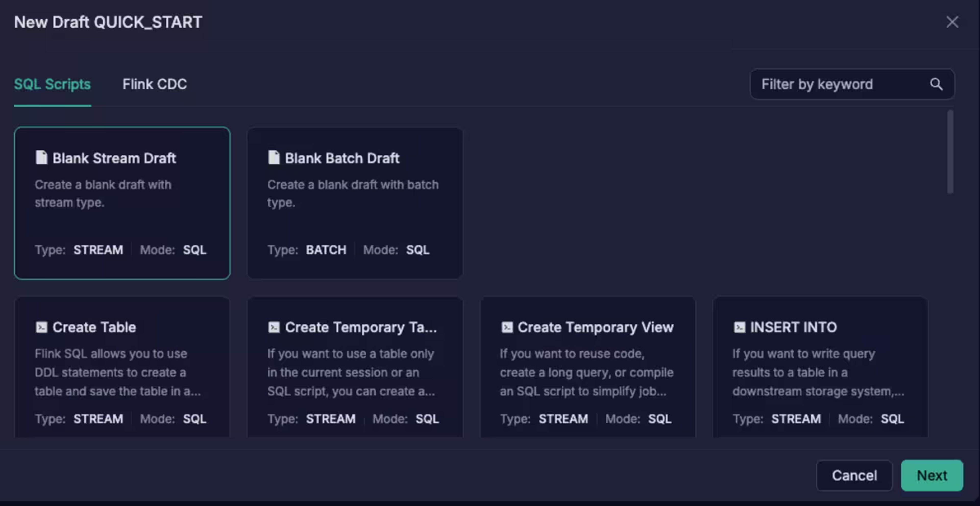The image size is (980, 506).
Task: Click the Cancel button
Action: coord(854,475)
